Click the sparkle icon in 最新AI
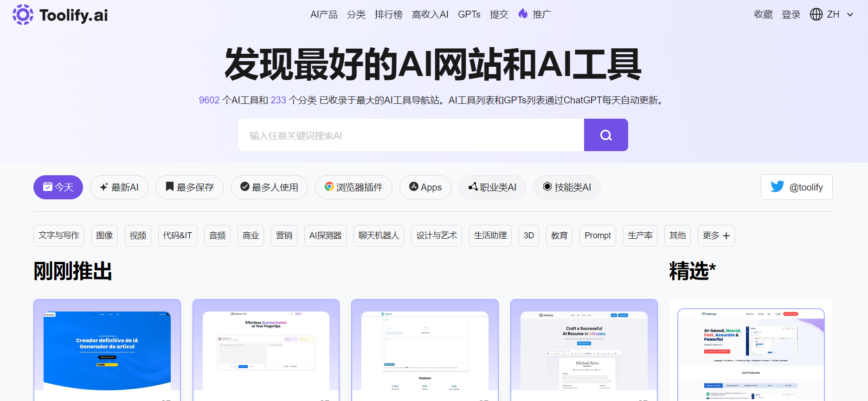868x401 pixels. (x=104, y=187)
